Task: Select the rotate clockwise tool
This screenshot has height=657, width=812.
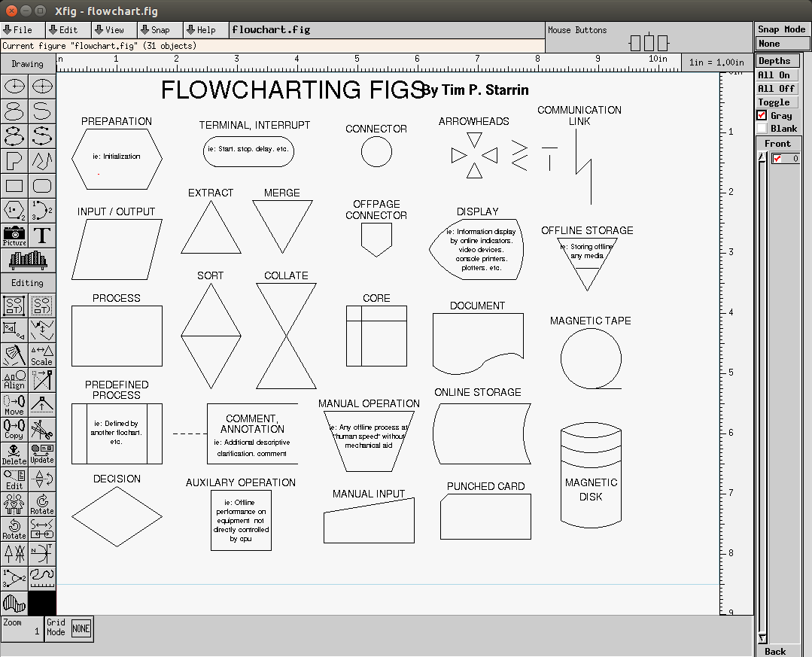Action: pyautogui.click(x=42, y=504)
